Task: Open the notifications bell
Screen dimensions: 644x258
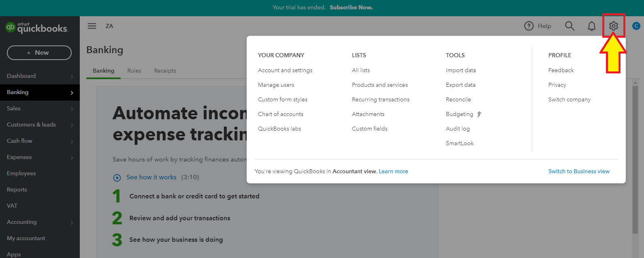Action: (x=591, y=26)
